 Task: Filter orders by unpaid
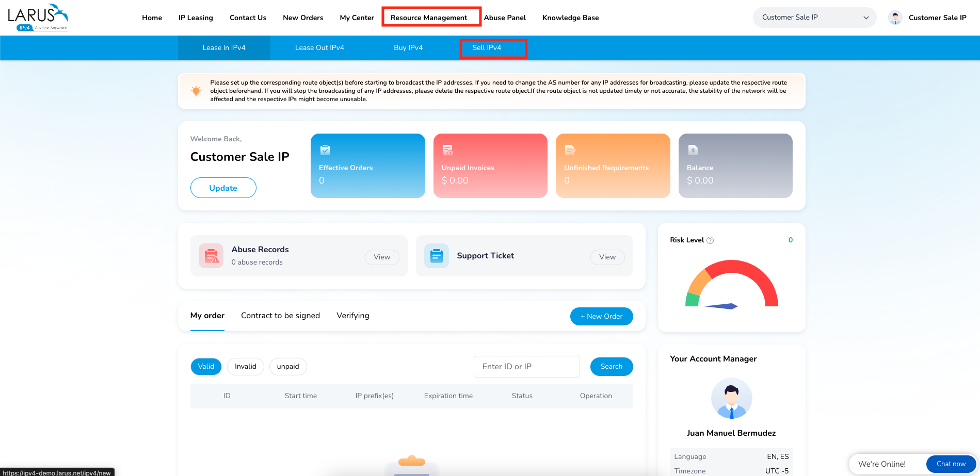pyautogui.click(x=288, y=367)
